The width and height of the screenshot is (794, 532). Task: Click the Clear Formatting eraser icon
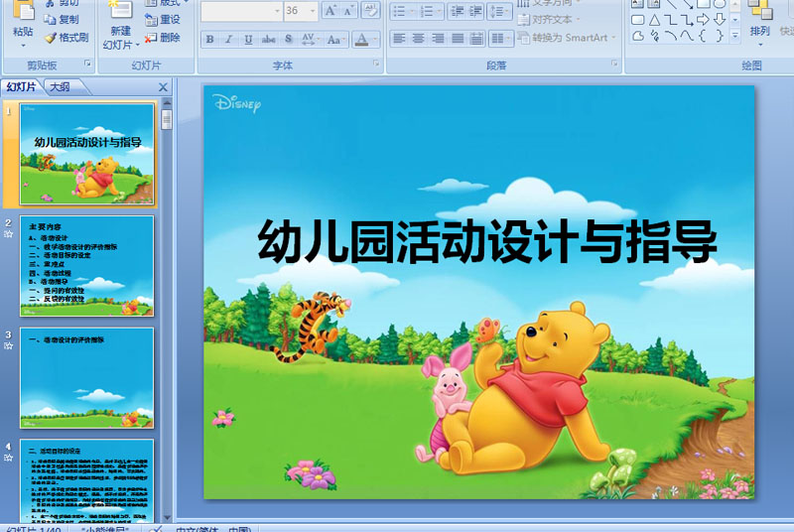370,11
